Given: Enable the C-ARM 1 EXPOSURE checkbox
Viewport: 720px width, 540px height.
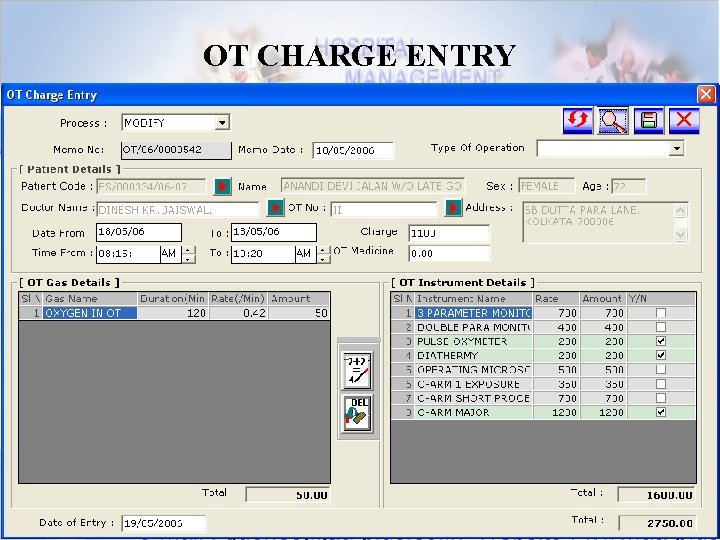Looking at the screenshot, I should coord(660,384).
